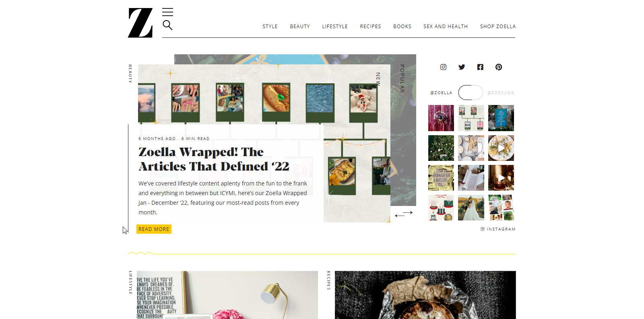This screenshot has width=644, height=319.
Task: Open SHOP ZOELLA in the navigation
Action: coord(497,27)
